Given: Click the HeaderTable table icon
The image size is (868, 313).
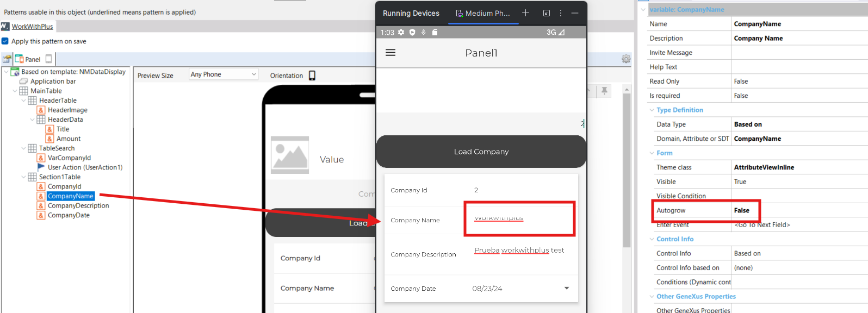Looking at the screenshot, I should click(x=32, y=101).
